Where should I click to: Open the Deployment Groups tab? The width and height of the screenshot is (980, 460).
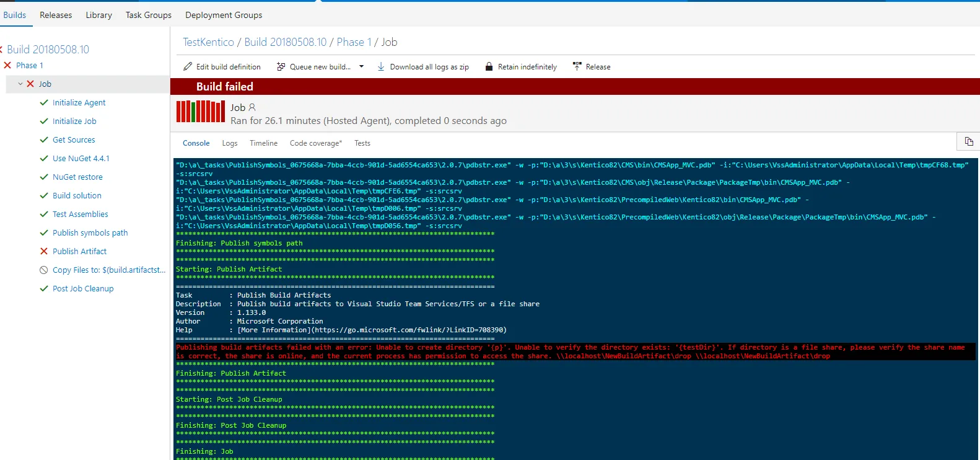224,15
